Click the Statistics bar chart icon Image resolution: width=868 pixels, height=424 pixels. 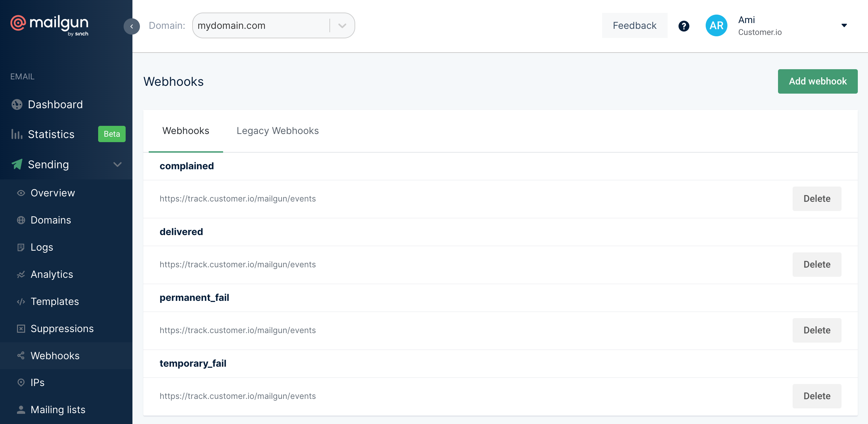click(17, 134)
